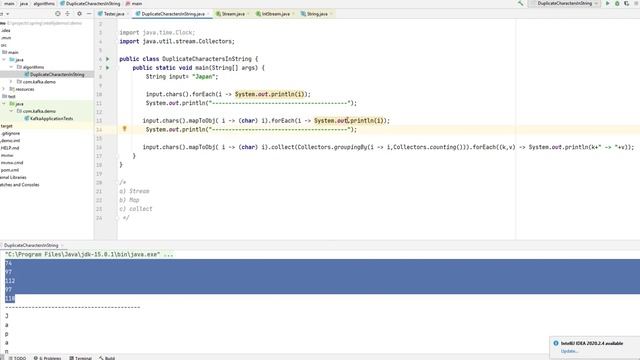The width and height of the screenshot is (640, 360).
Task: Open the Build tool window
Action: point(107,358)
